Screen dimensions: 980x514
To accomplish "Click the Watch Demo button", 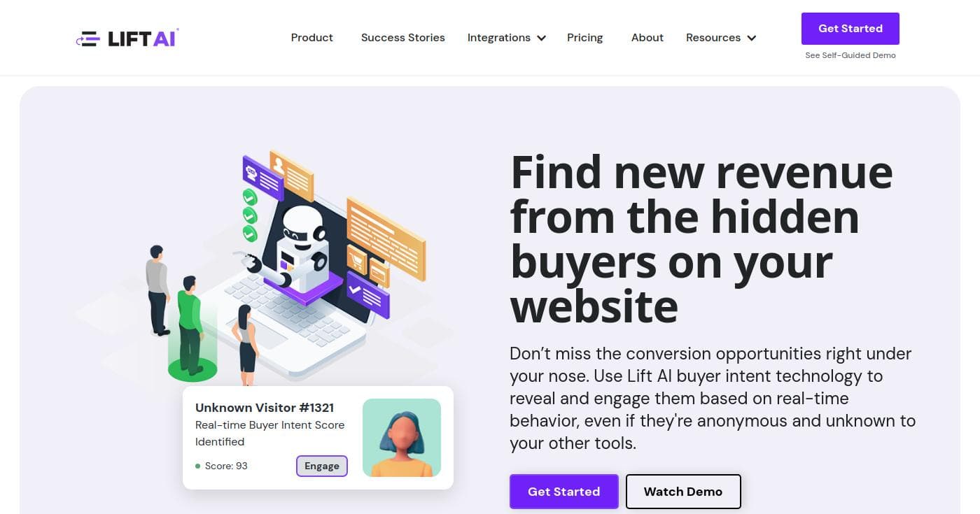I will tap(682, 492).
